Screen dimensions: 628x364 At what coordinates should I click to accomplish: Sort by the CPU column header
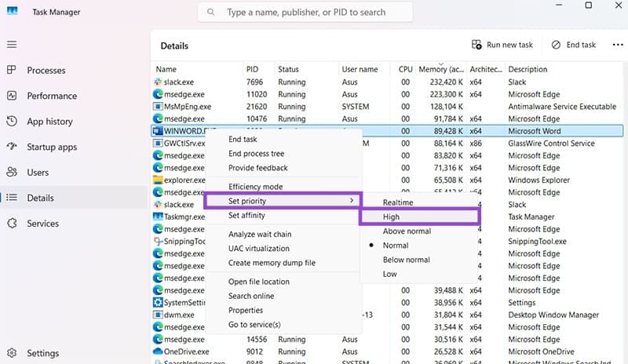405,69
